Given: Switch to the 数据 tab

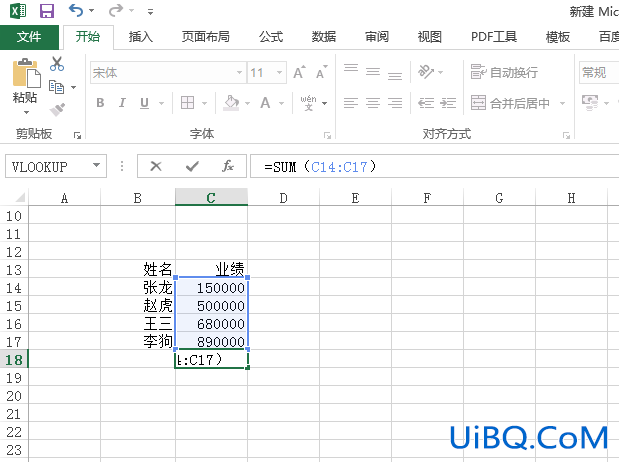Looking at the screenshot, I should click(324, 37).
